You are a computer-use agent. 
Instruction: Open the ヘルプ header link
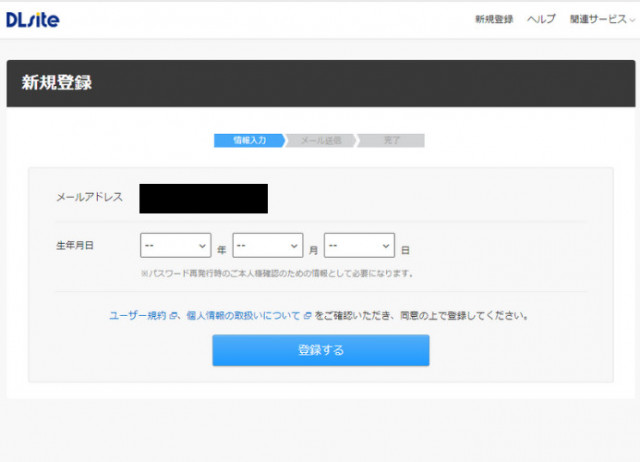pyautogui.click(x=541, y=19)
